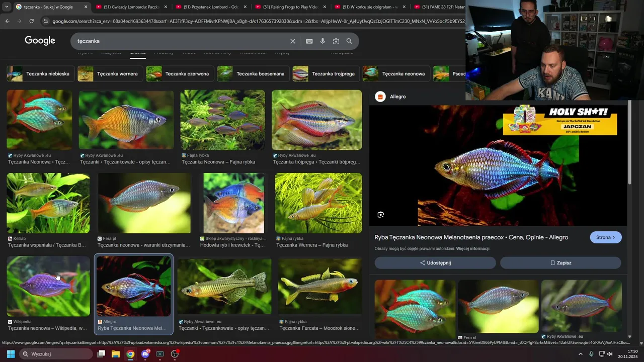644x362 pixels.
Task: Search inside image with Lens icon on preview
Action: (x=381, y=215)
